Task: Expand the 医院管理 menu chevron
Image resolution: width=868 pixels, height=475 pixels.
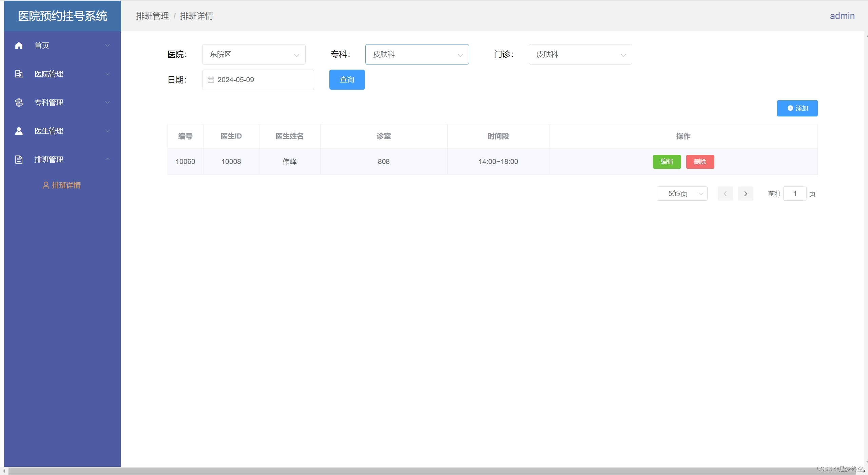Action: 108,74
